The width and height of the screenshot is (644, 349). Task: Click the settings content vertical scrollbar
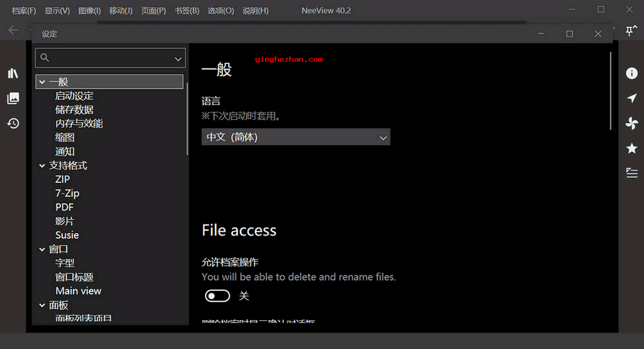point(611,90)
